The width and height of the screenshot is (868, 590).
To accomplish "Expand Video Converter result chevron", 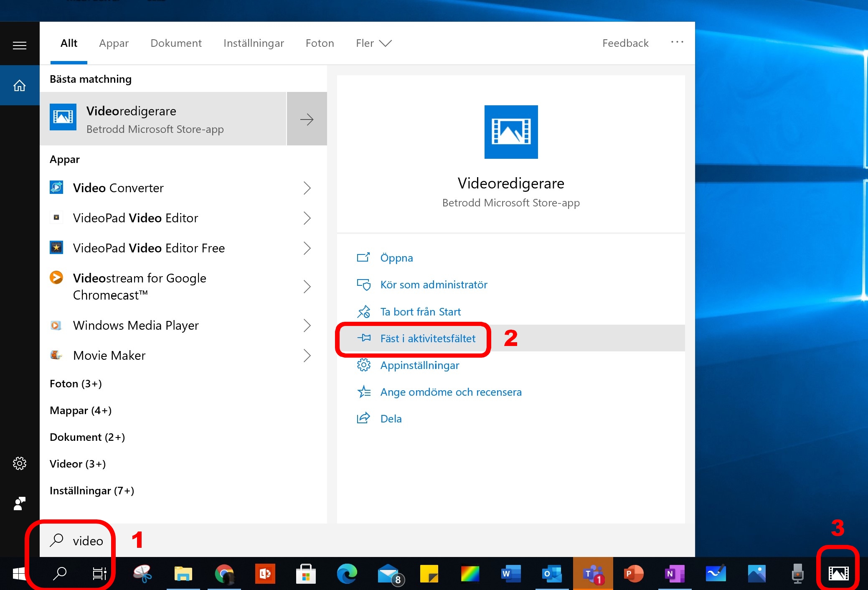I will tap(307, 188).
